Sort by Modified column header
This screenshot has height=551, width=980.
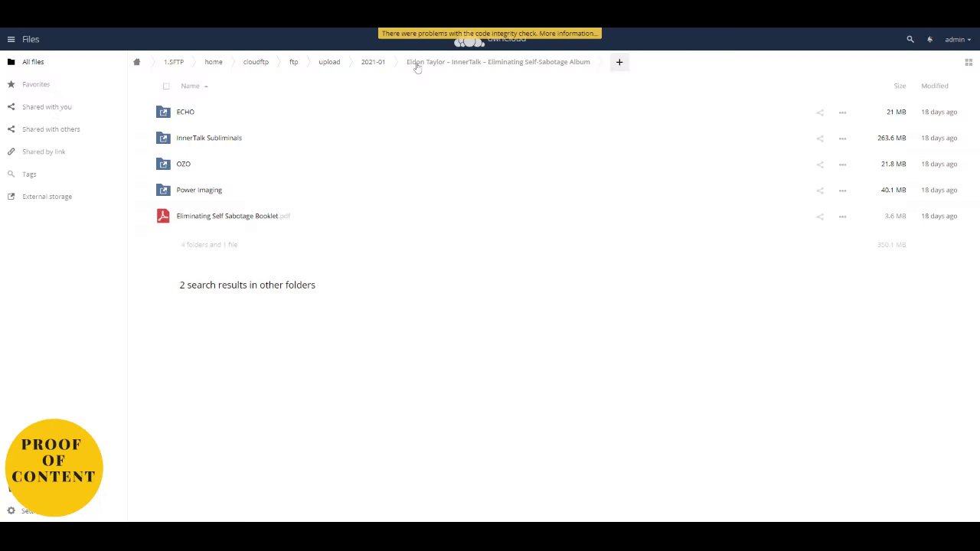tap(935, 86)
